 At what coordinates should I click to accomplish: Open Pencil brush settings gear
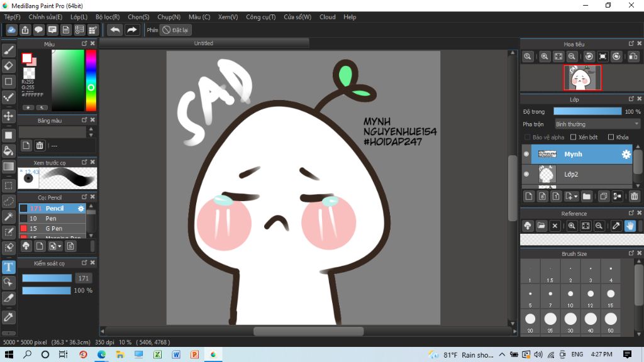coord(81,209)
